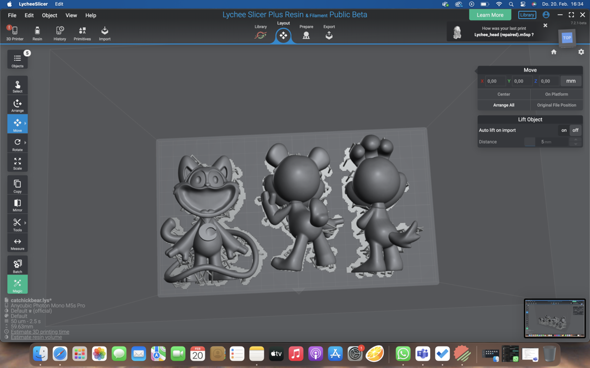The image size is (590, 368).
Task: Open the Batch tool
Action: click(x=17, y=266)
